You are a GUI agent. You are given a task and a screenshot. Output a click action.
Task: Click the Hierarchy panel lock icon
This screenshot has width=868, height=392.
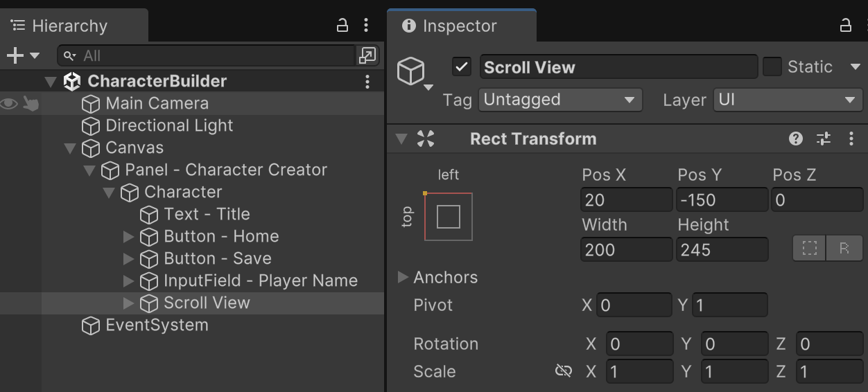[342, 26]
